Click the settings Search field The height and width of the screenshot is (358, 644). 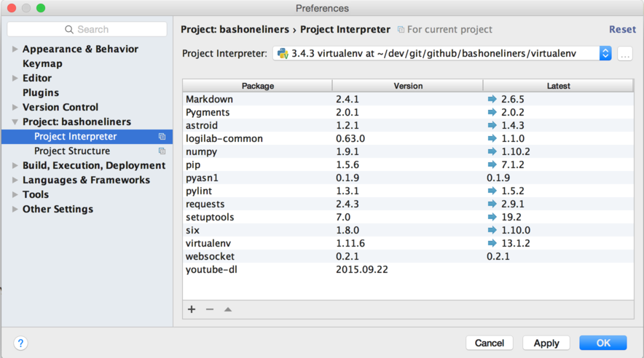point(87,30)
